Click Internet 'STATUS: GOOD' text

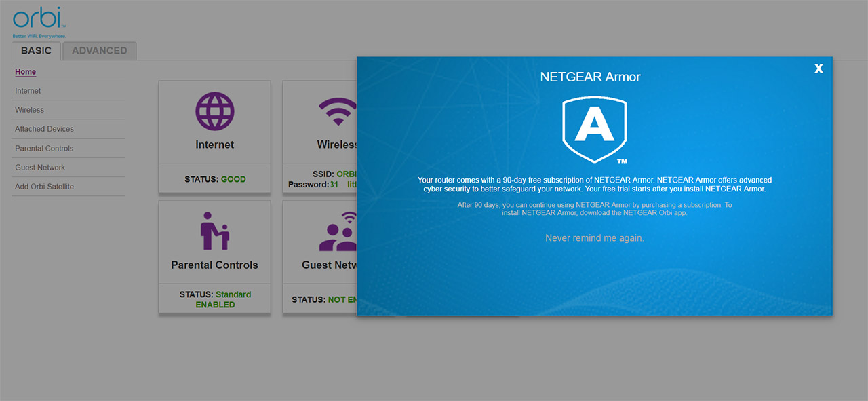pos(215,179)
